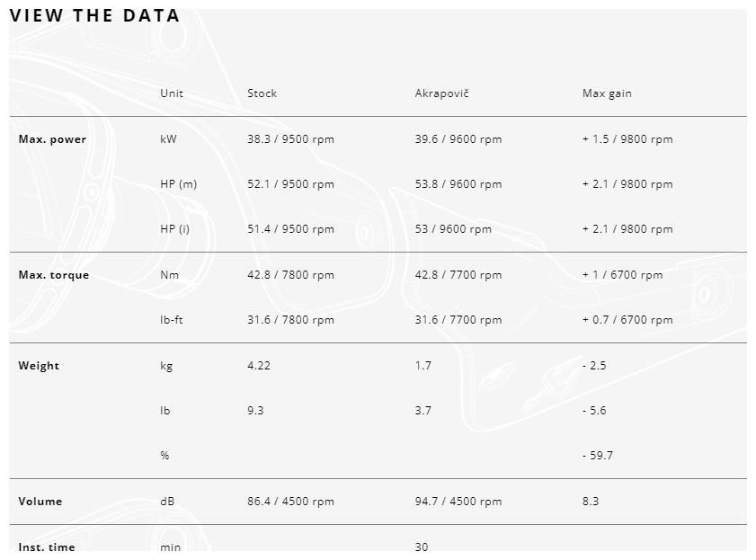The height and width of the screenshot is (560, 756).
Task: Select the volume max gain value 8.3
Action: (591, 502)
